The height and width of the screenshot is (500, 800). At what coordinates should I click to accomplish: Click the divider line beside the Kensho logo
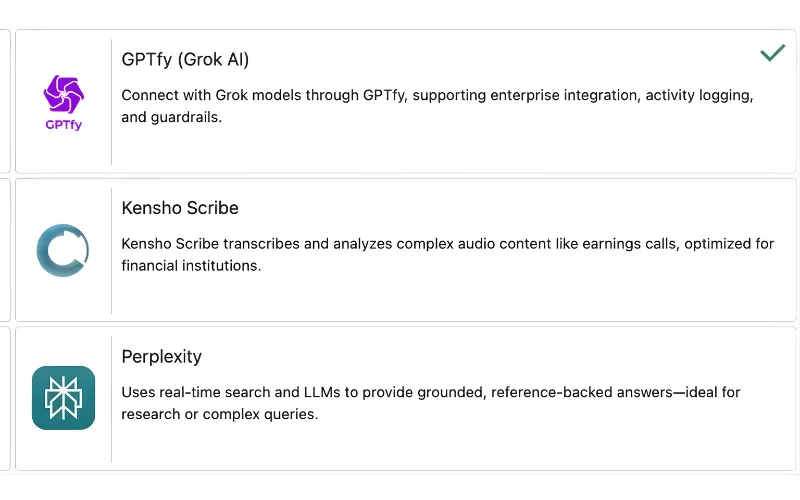(x=111, y=250)
